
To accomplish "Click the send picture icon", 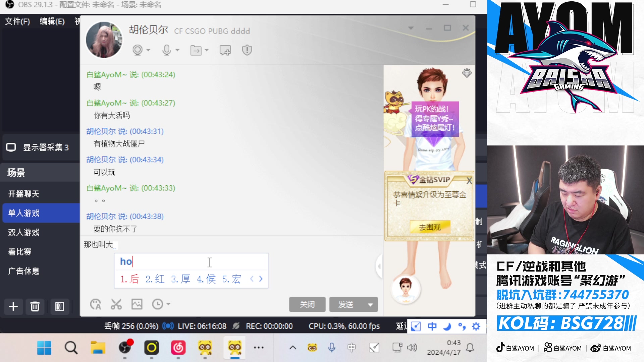I will click(x=137, y=304).
